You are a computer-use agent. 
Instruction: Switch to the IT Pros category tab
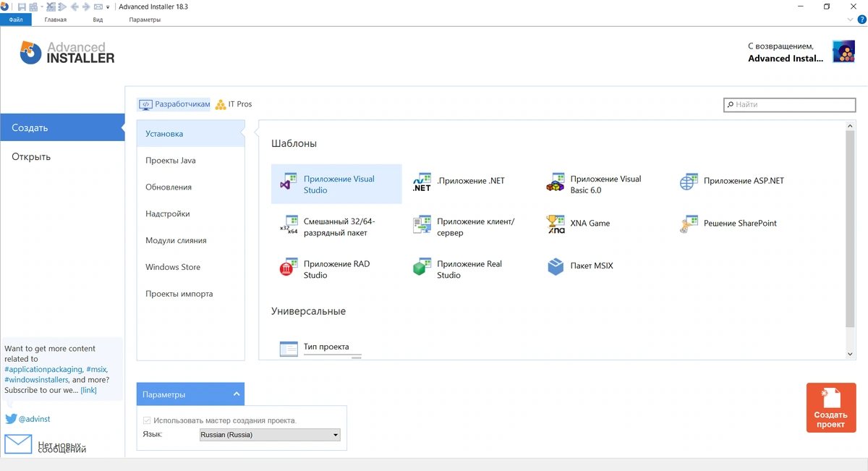233,104
